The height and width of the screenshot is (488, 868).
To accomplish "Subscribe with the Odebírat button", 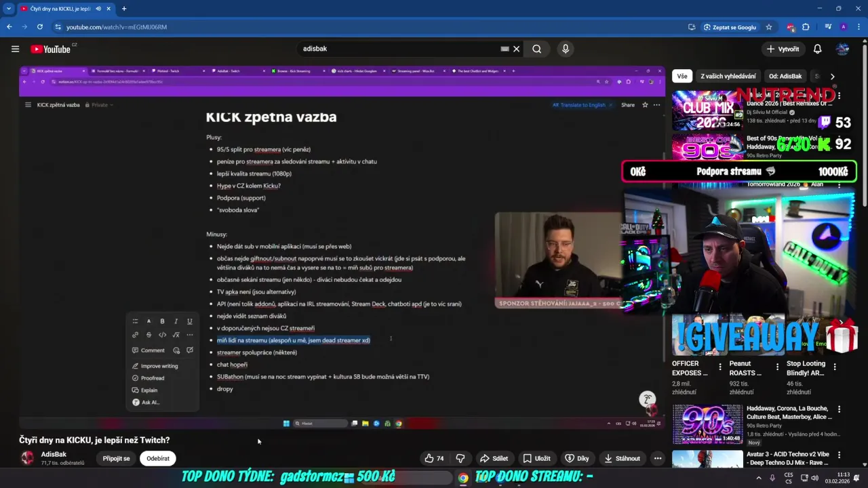I will click(158, 458).
